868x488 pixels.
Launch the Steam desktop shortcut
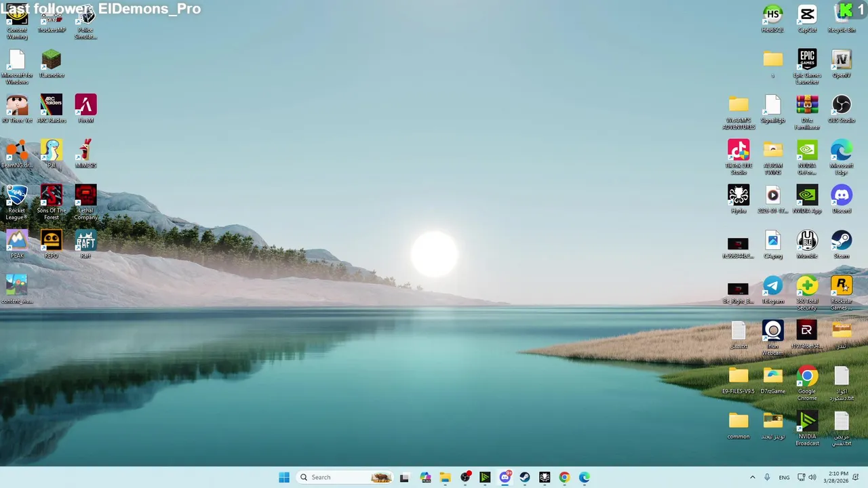(842, 245)
